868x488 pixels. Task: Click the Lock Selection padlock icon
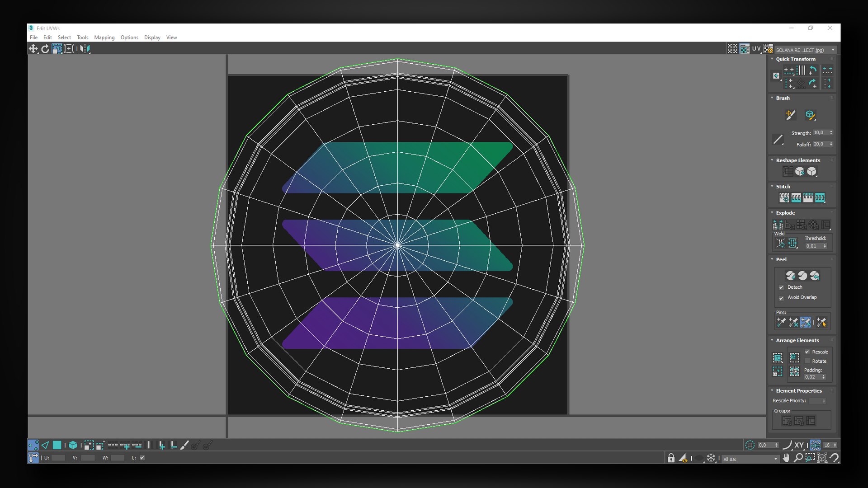(x=671, y=458)
